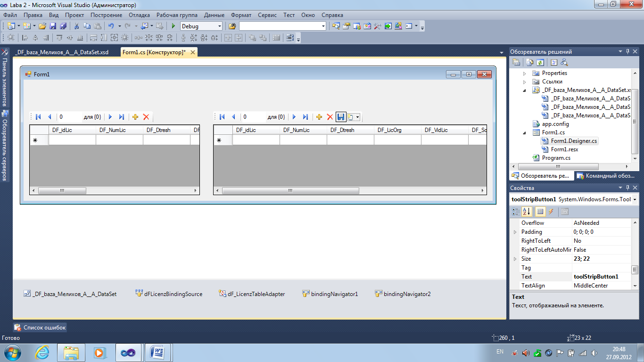
Task: Click the DF_LicOrg column header
Action: [x=397, y=130]
